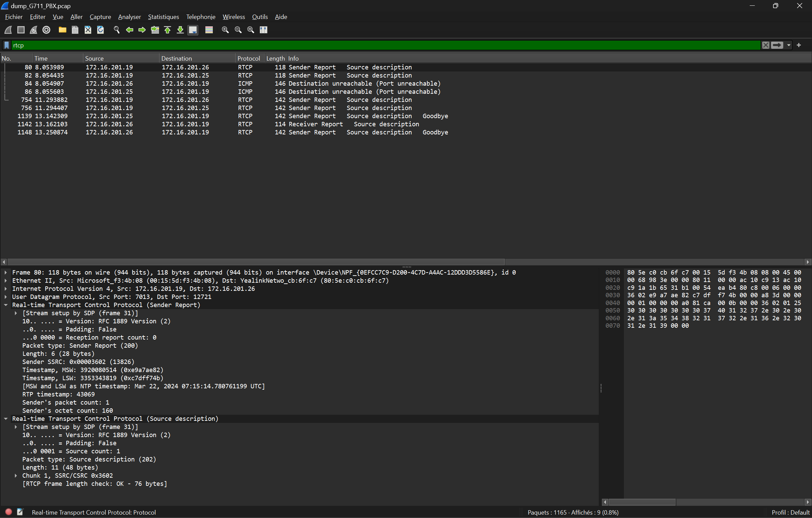Click go to specified packet icon
Image resolution: width=812 pixels, height=518 pixels.
[155, 30]
